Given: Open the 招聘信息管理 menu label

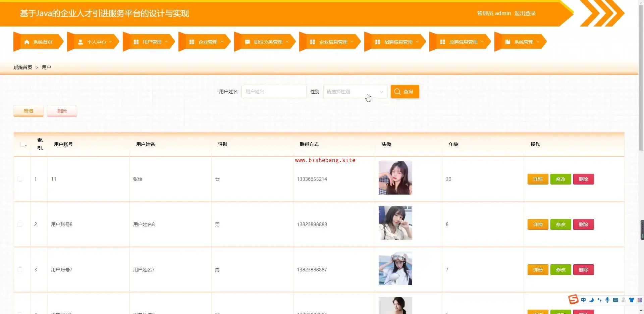Looking at the screenshot, I should [x=398, y=42].
